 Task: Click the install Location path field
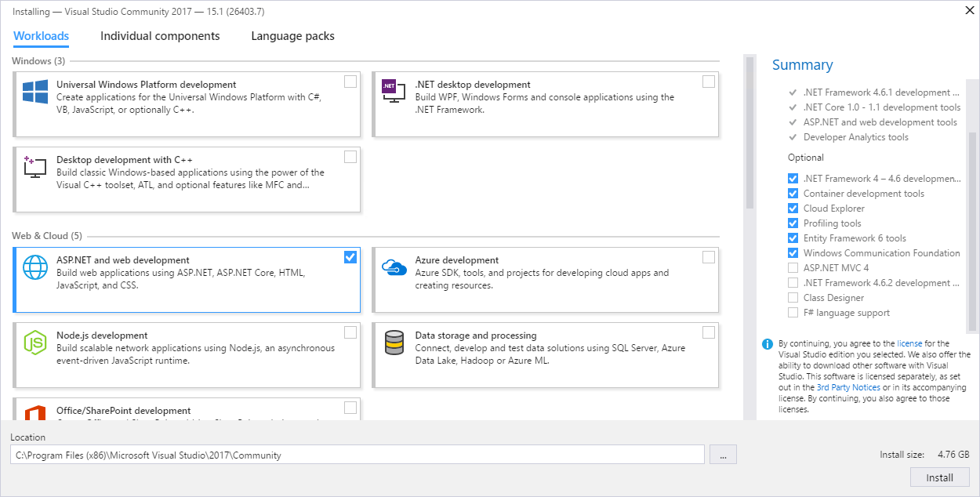point(358,455)
